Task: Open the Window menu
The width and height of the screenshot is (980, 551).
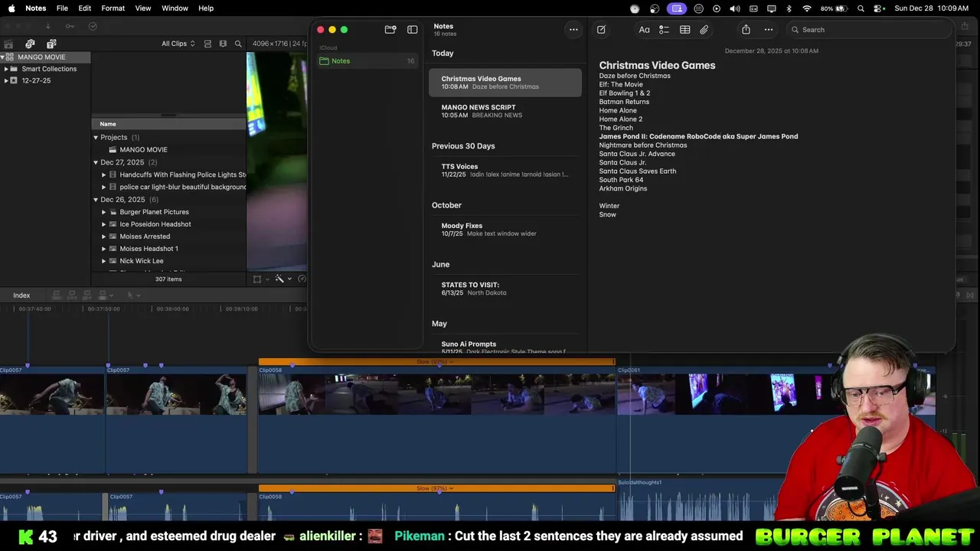Action: 175,8
